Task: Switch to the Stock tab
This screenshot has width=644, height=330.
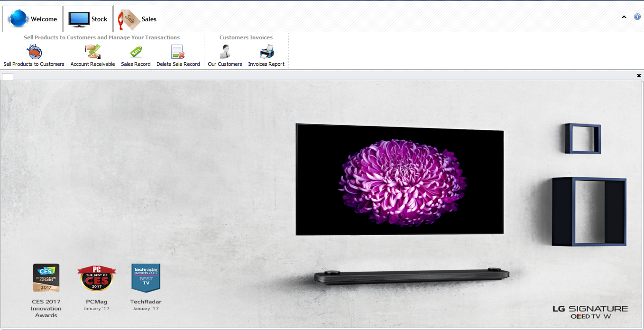Action: tap(88, 19)
